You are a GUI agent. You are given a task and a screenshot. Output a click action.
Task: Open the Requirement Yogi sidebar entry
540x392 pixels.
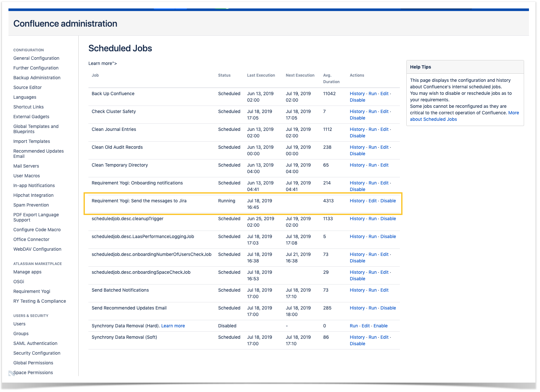click(x=32, y=291)
